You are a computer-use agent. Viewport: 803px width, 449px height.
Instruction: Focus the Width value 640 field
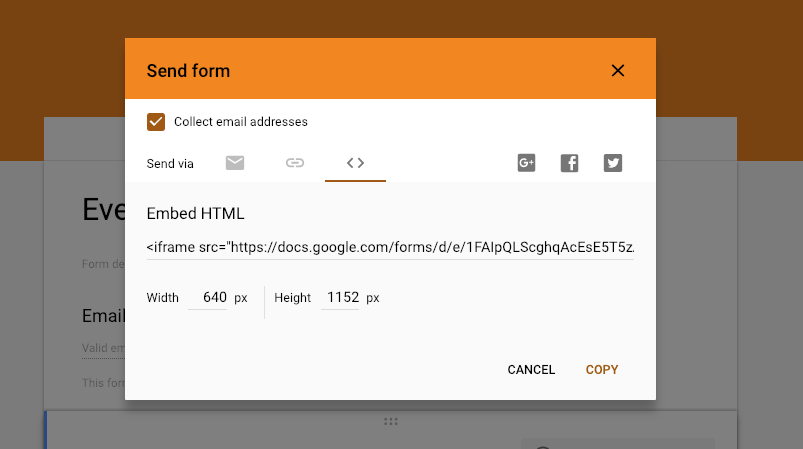[x=207, y=297]
